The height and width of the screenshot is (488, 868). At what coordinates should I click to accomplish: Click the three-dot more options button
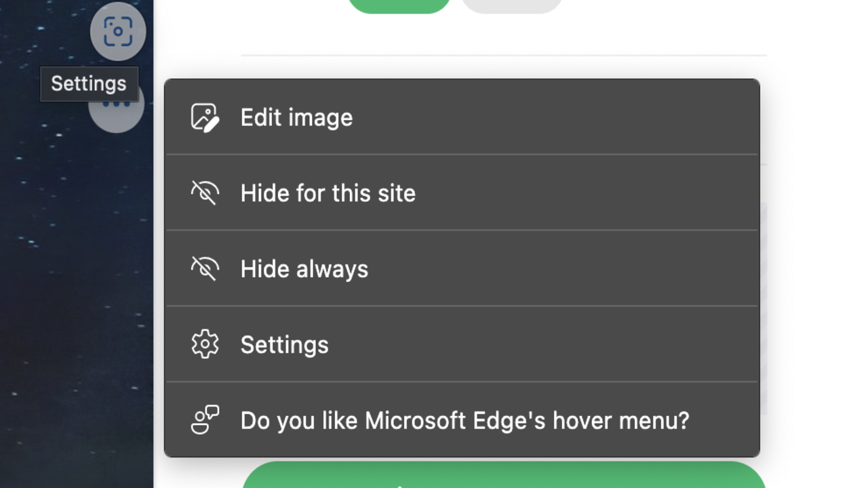click(x=117, y=113)
